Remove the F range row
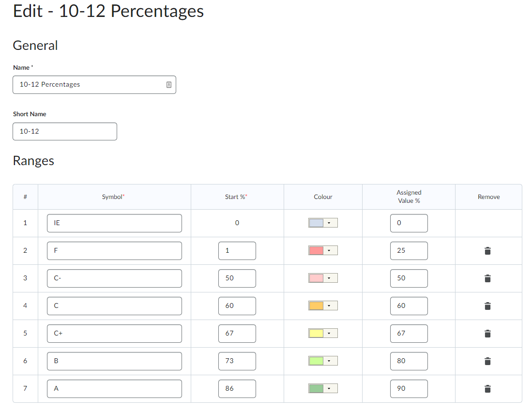532x413 pixels. coord(487,251)
